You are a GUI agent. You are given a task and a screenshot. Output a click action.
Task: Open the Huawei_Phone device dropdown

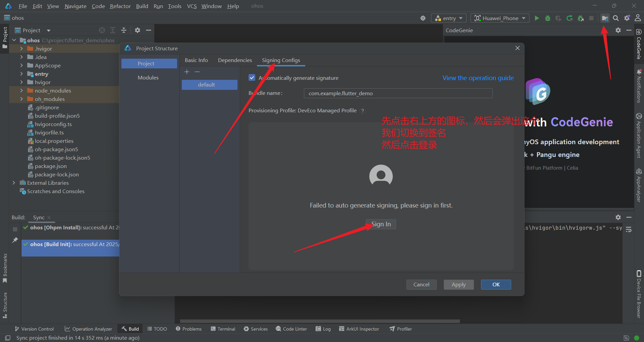click(x=500, y=18)
